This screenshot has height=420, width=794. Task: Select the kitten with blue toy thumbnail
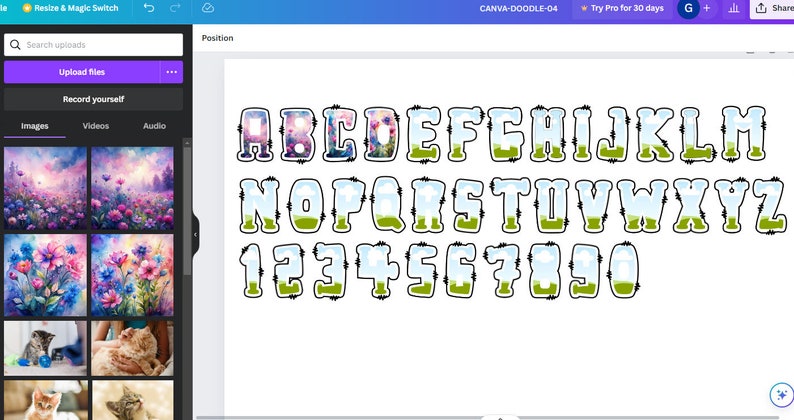tap(46, 348)
